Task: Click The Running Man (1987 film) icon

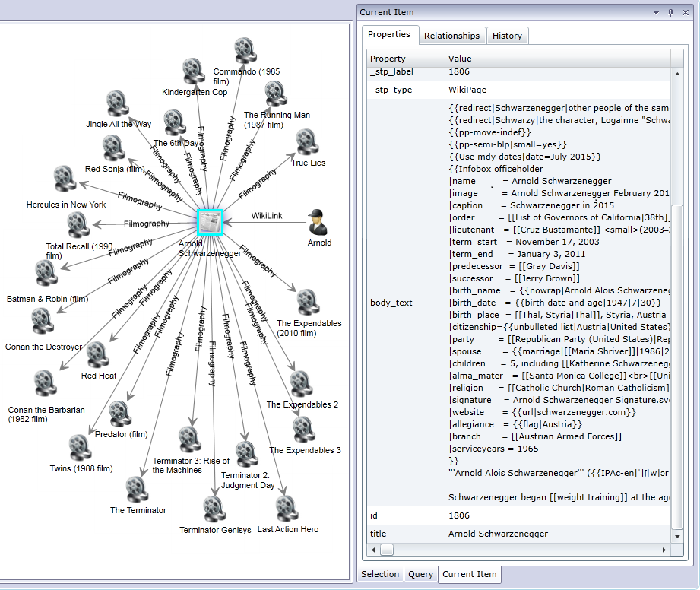Action: coord(275,94)
